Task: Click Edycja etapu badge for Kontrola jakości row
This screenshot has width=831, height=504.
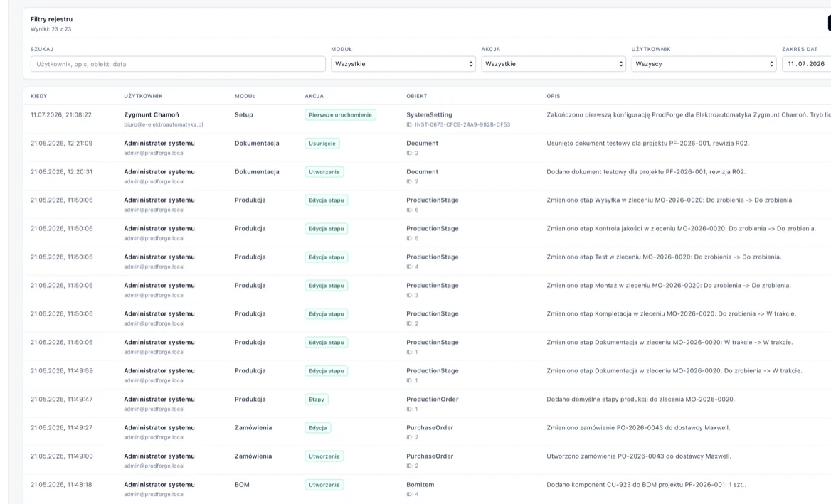Action: point(327,229)
